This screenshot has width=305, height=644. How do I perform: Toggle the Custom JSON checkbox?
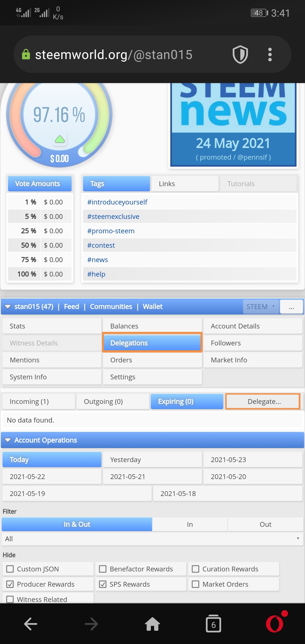10,569
